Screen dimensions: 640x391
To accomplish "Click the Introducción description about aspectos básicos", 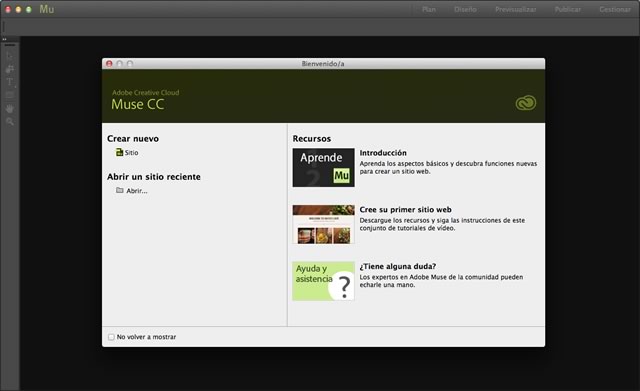I will coord(448,167).
